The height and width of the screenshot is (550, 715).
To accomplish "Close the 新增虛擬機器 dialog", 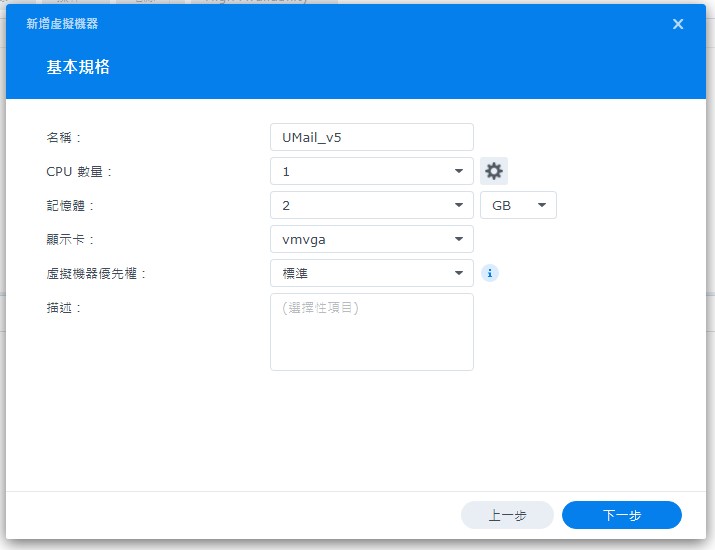I will [x=678, y=24].
